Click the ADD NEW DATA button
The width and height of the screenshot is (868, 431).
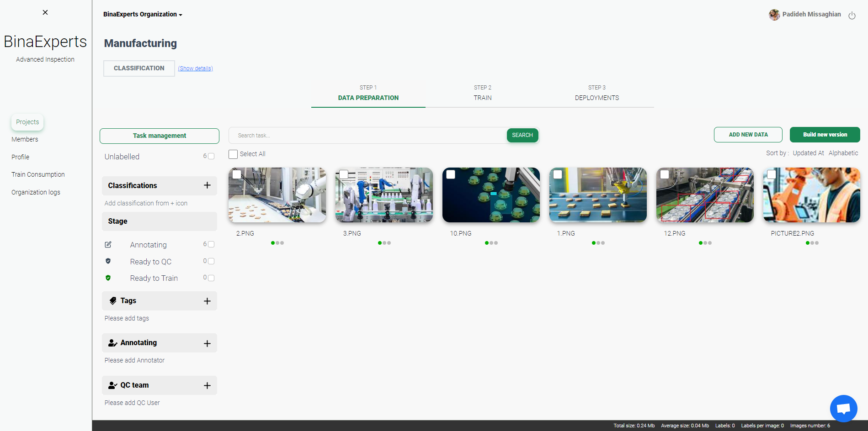748,135
